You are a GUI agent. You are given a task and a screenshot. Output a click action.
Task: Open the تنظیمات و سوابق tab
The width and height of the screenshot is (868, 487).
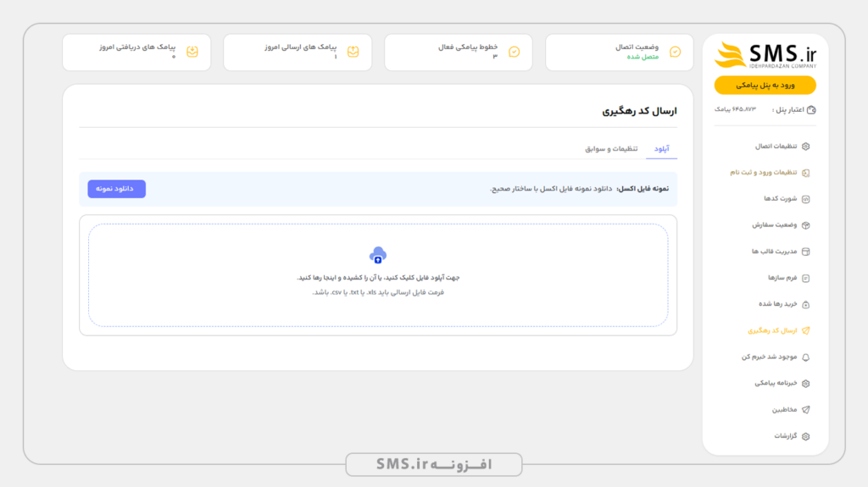coord(611,148)
